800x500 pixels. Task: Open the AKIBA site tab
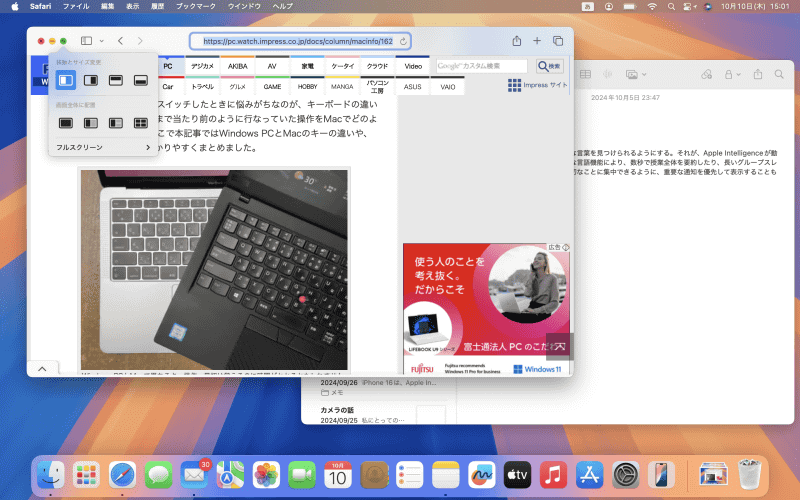(237, 66)
